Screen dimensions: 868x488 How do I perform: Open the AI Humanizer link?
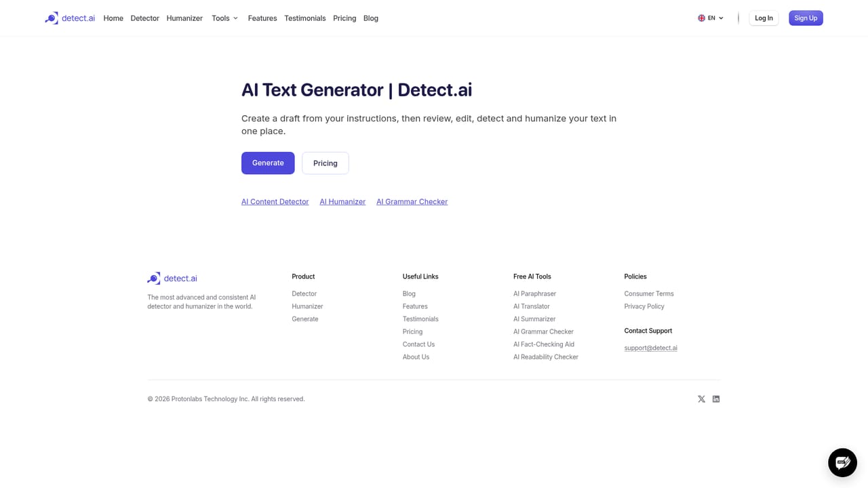pyautogui.click(x=342, y=202)
